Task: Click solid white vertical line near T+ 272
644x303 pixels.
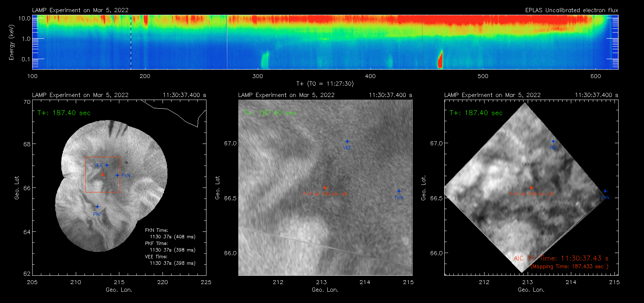Action: coord(227,42)
